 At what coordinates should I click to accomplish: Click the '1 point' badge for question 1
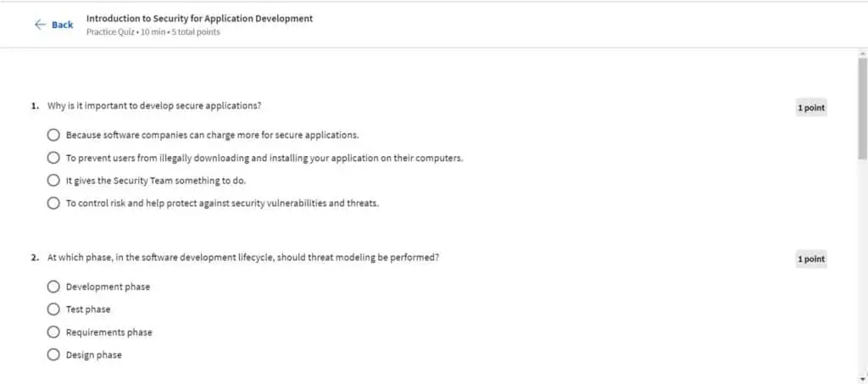click(x=811, y=108)
